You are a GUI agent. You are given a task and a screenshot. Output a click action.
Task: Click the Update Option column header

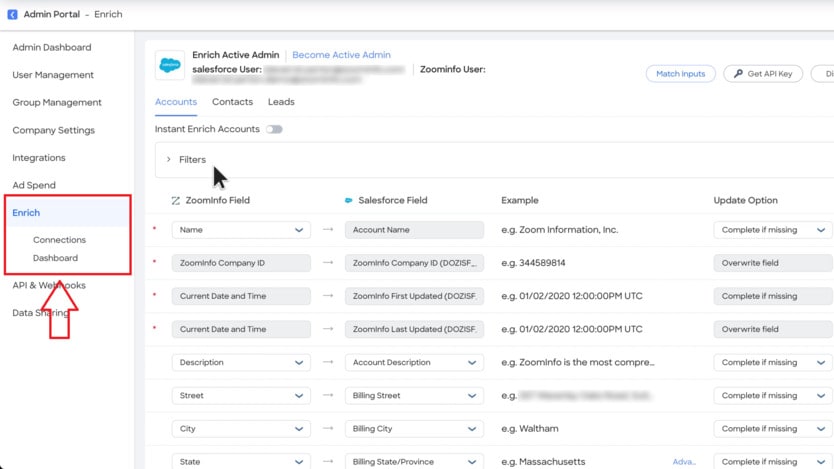[746, 200]
